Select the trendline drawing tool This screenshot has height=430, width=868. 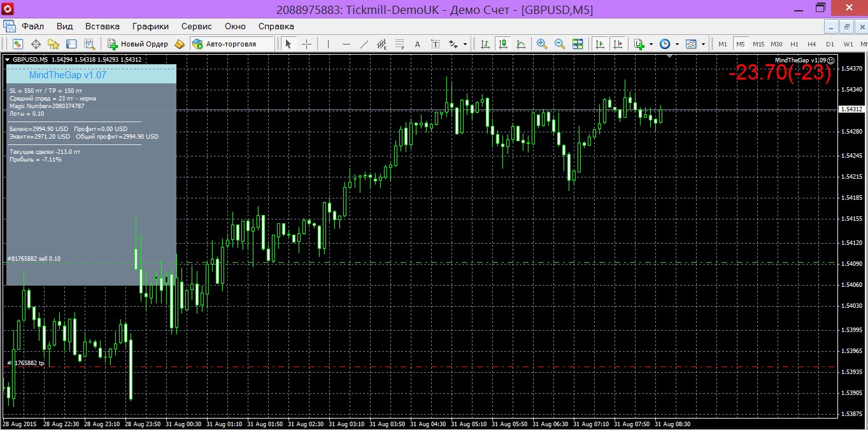tap(364, 44)
